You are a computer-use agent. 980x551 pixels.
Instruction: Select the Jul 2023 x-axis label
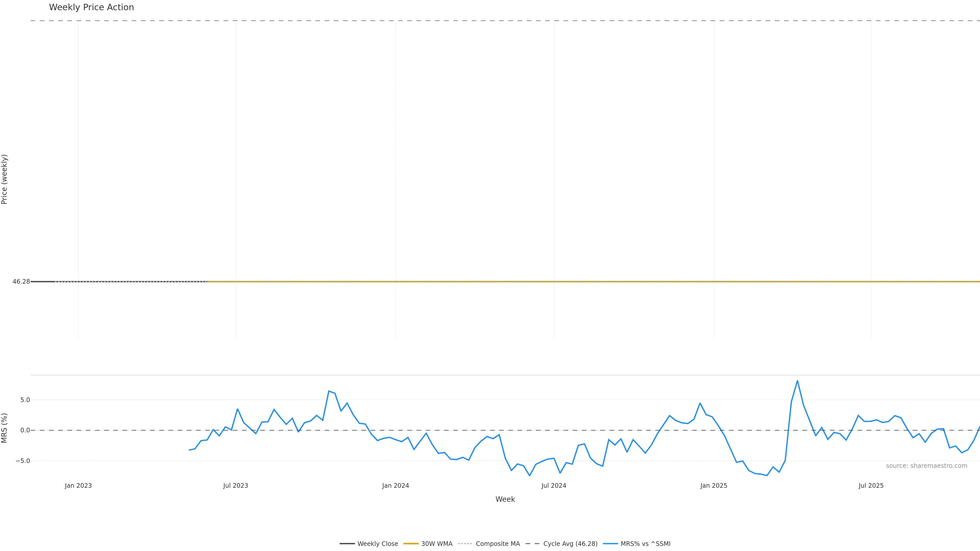[x=236, y=486]
